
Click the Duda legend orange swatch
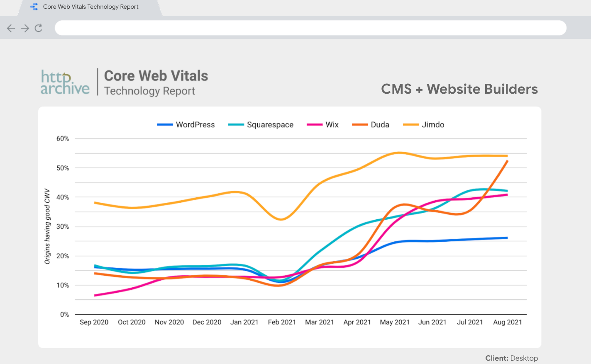(360, 125)
